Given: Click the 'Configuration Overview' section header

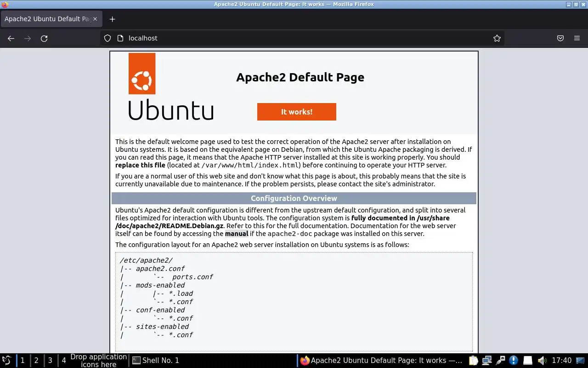Looking at the screenshot, I should (x=294, y=198).
